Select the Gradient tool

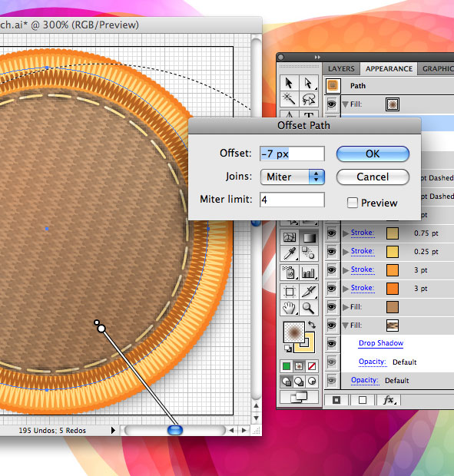309,237
